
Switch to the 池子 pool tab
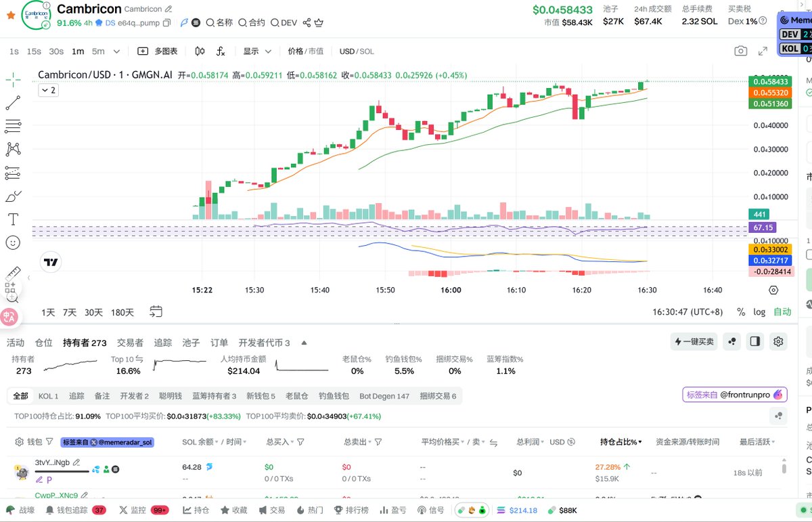[x=191, y=343]
